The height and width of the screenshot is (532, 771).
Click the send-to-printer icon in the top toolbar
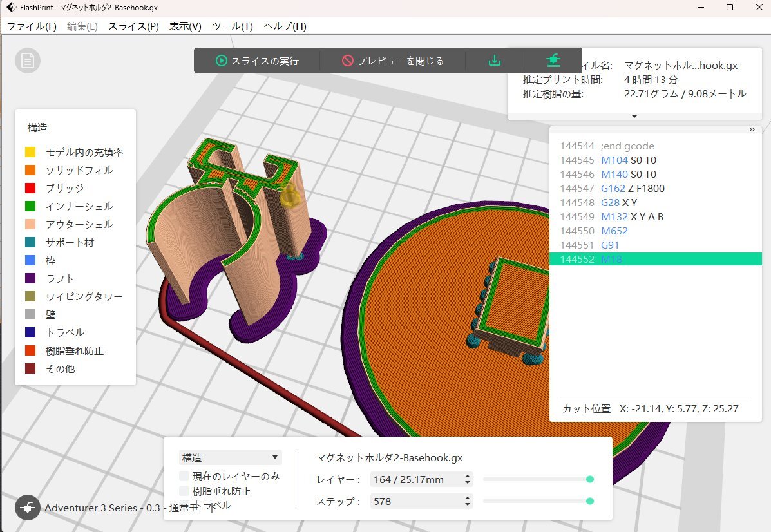(553, 61)
